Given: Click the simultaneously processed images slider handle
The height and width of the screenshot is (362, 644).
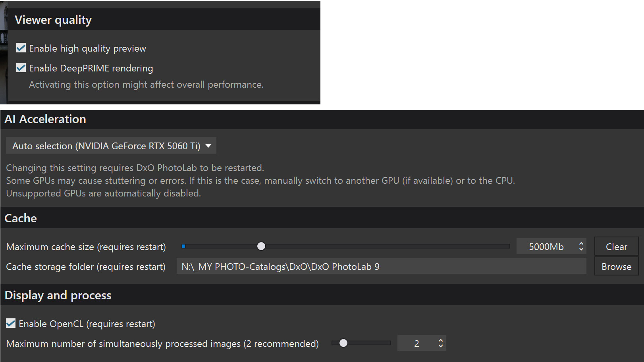Looking at the screenshot, I should coord(343,343).
